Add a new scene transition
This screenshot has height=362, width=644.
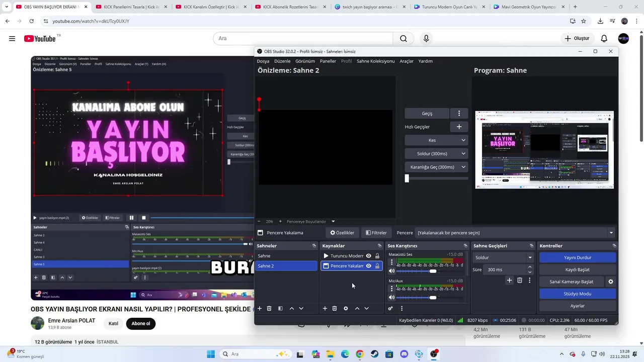click(x=509, y=280)
